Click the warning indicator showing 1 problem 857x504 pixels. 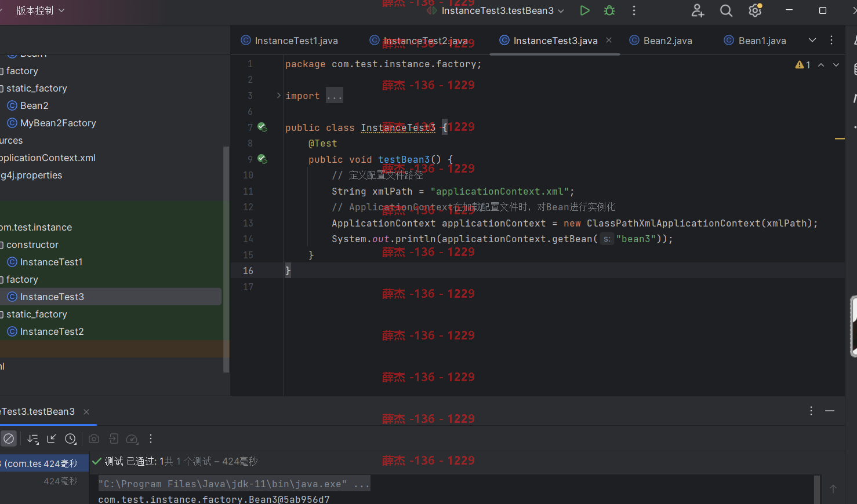tap(803, 65)
